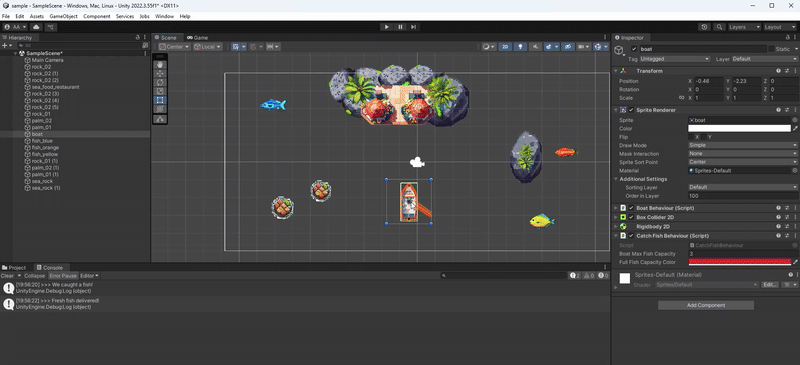Click the Play button

click(x=386, y=27)
